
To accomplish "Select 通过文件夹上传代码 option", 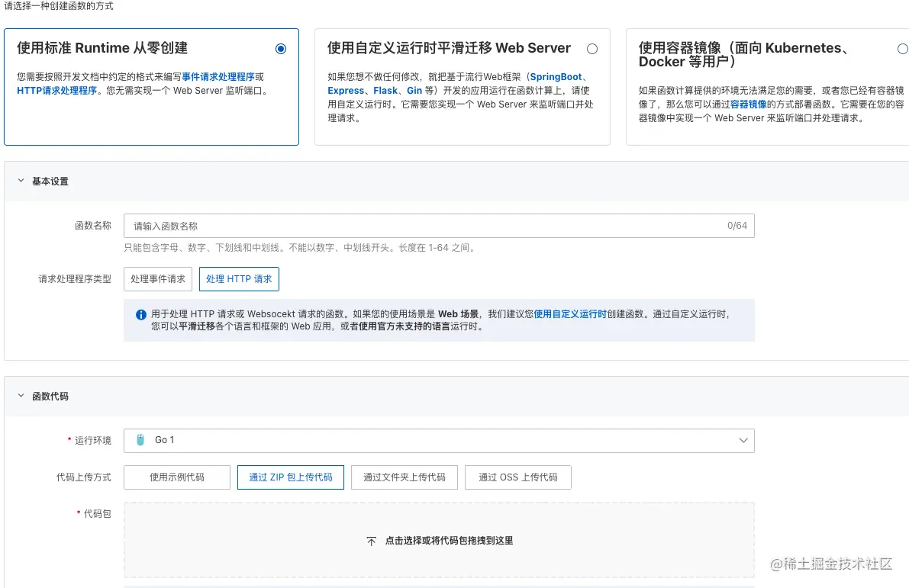I will click(x=404, y=477).
